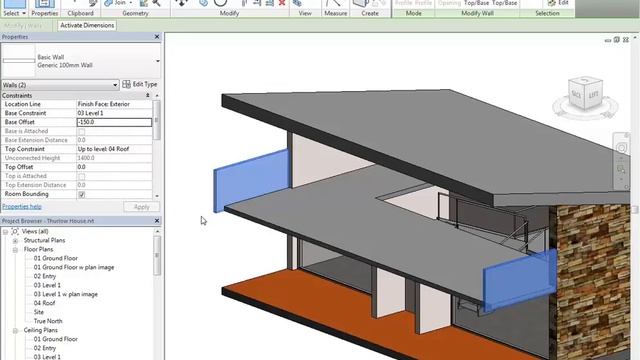640x360 pixels.
Task: Click the Top Offset value field
Action: click(x=114, y=167)
